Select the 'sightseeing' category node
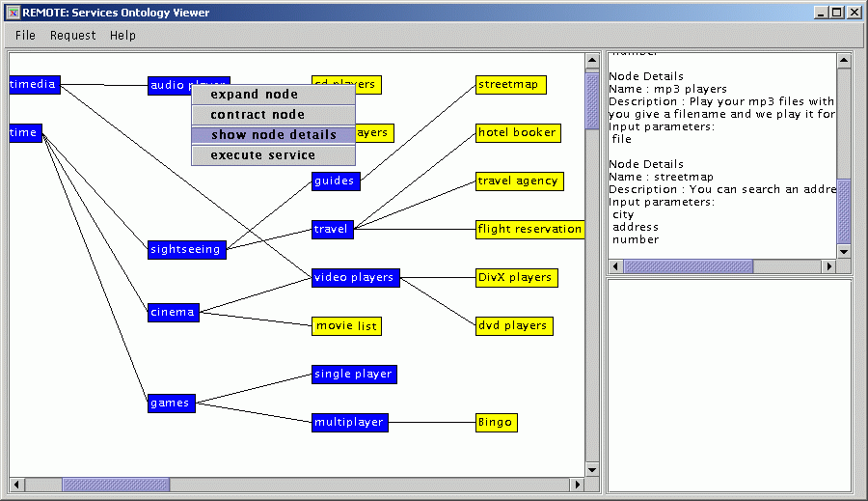The height and width of the screenshot is (501, 868). [186, 249]
